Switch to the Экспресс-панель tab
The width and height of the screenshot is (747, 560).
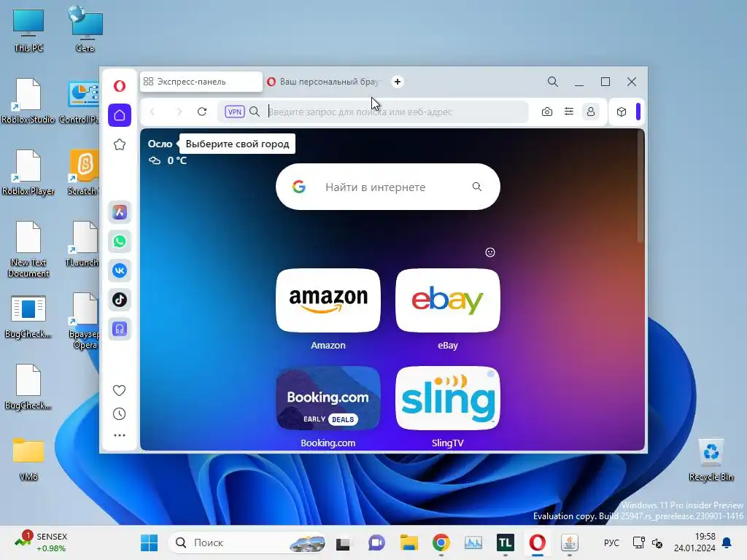click(201, 82)
